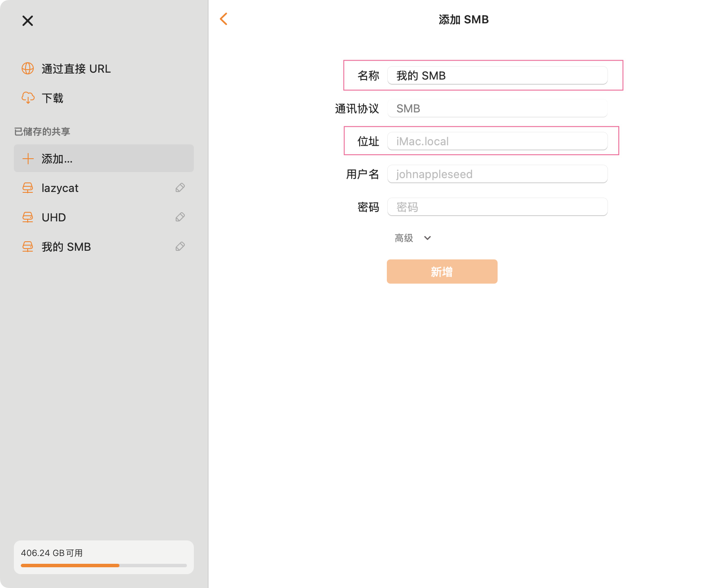
Task: Edit the 我的 SMB share via pencil icon
Action: point(180,246)
